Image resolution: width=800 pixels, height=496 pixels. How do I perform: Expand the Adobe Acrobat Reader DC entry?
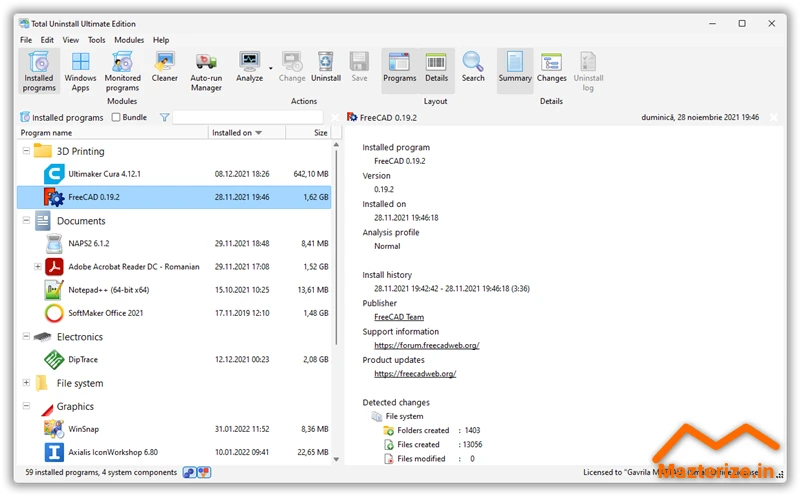coord(38,266)
